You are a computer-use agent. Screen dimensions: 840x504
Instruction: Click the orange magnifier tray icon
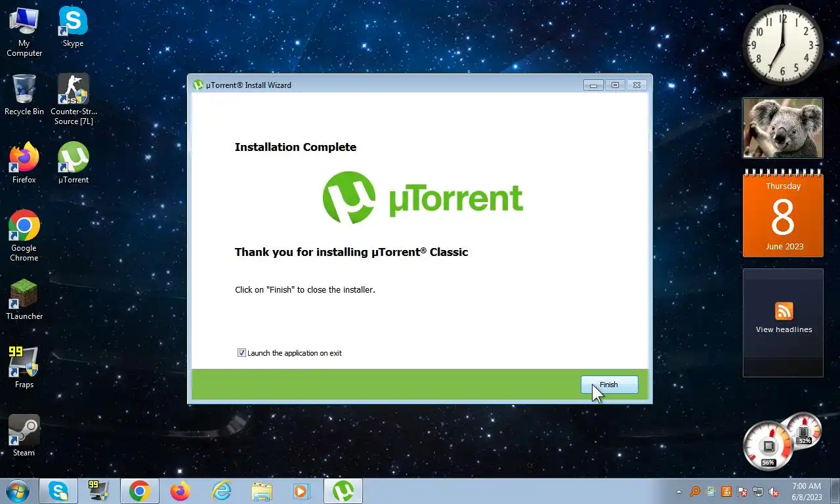(x=694, y=492)
